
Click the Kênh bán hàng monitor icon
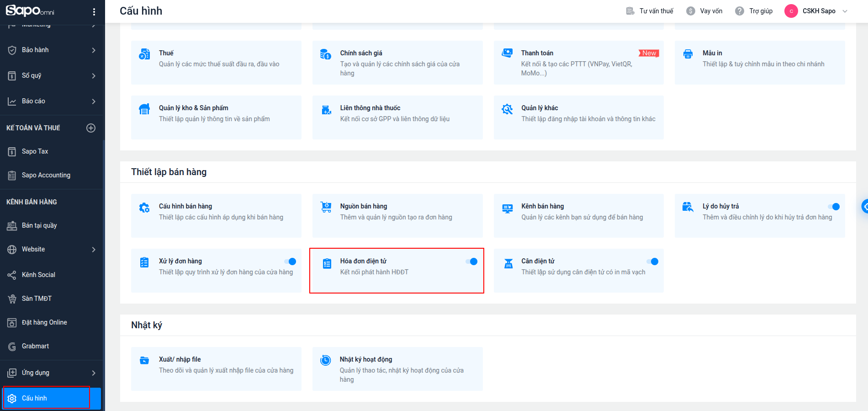[x=507, y=208]
